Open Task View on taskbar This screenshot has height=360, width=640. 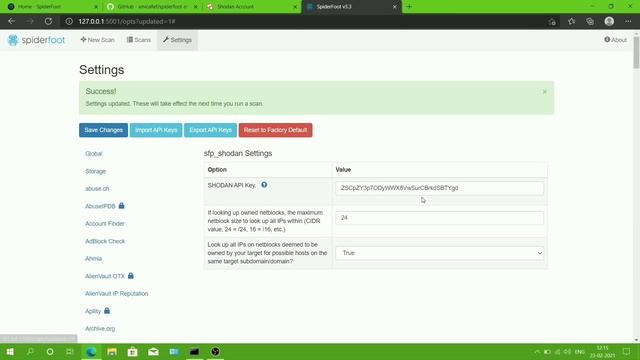[x=70, y=351]
